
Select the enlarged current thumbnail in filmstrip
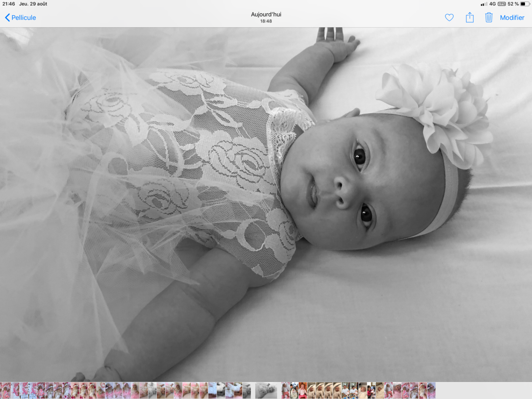pyautogui.click(x=266, y=391)
